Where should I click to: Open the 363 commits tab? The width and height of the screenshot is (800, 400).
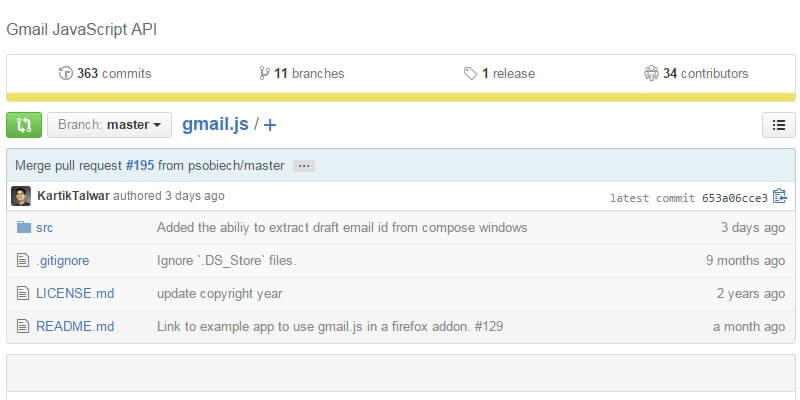point(105,73)
